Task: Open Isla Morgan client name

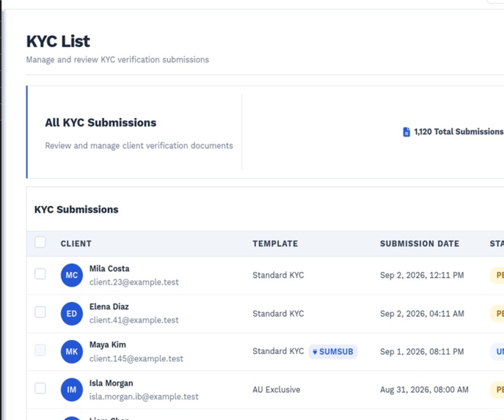Action: point(112,383)
